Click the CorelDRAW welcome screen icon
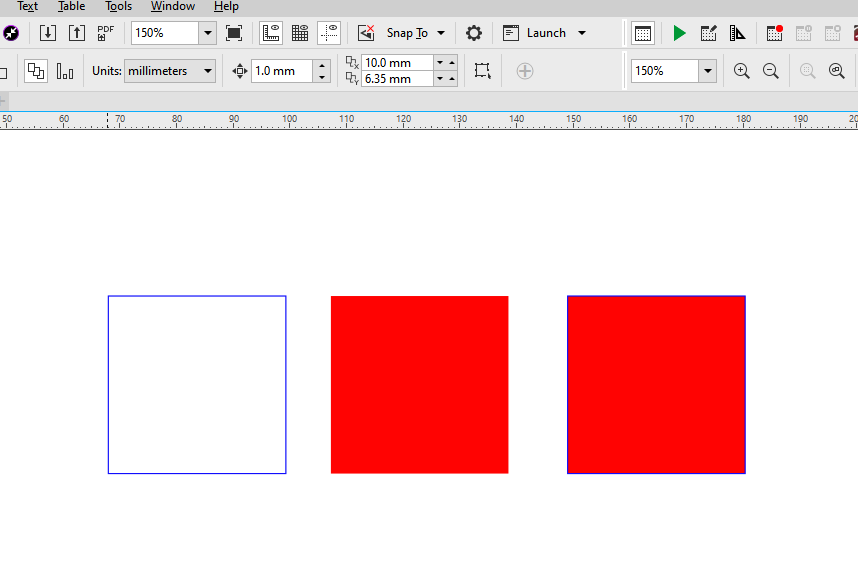This screenshot has height=570, width=858. (10, 33)
